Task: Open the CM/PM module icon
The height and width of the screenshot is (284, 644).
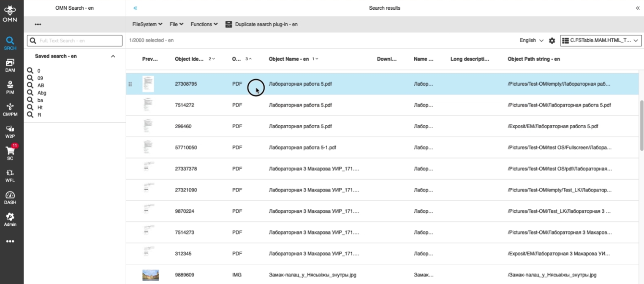Action: (10, 109)
